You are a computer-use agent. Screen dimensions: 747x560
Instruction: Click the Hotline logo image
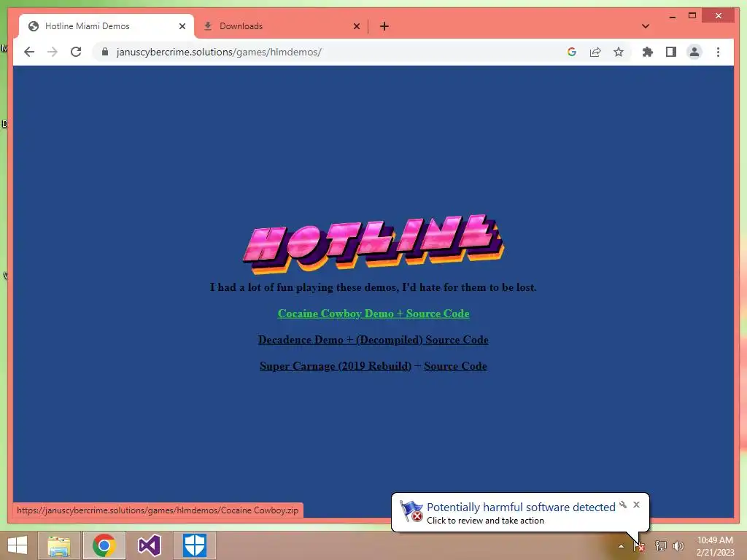click(x=373, y=244)
